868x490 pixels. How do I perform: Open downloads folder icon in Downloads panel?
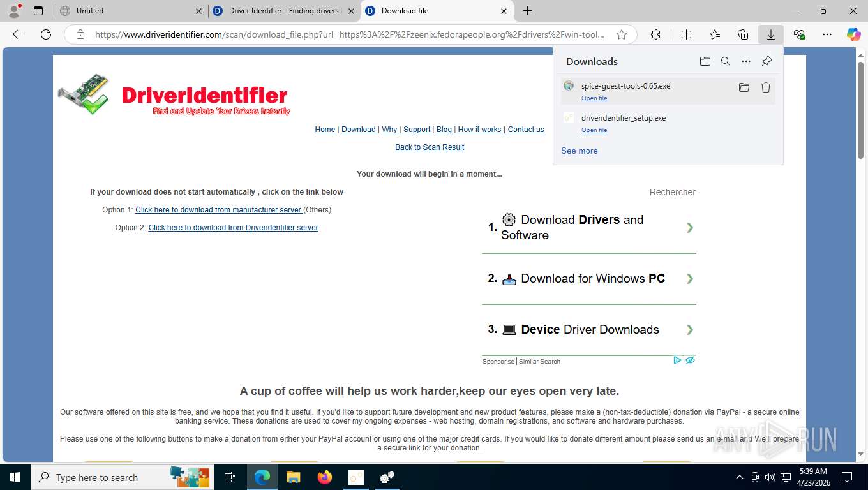705,61
